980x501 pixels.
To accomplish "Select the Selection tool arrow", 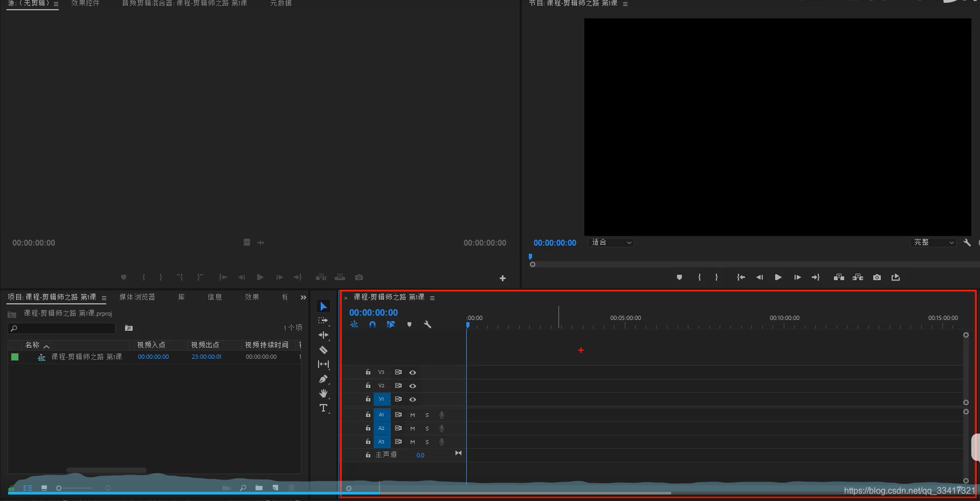I will pyautogui.click(x=323, y=307).
